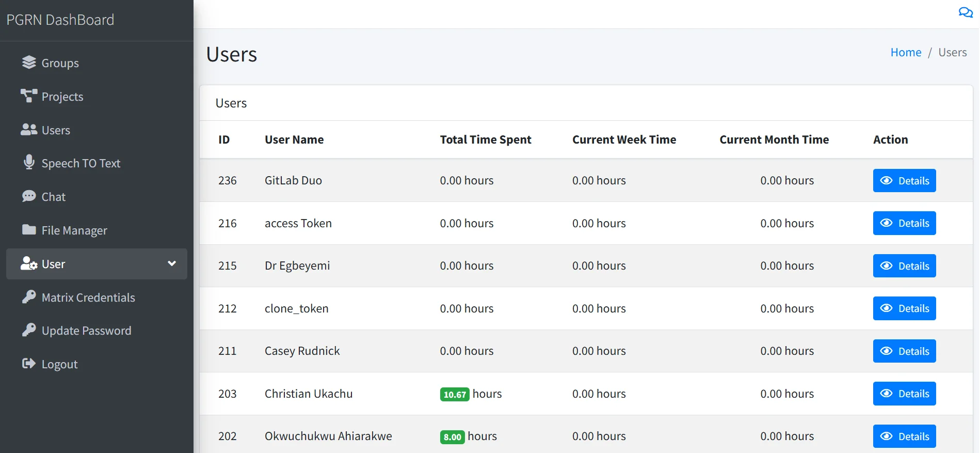The image size is (980, 453).
Task: Click the Logout exit icon
Action: (x=29, y=364)
